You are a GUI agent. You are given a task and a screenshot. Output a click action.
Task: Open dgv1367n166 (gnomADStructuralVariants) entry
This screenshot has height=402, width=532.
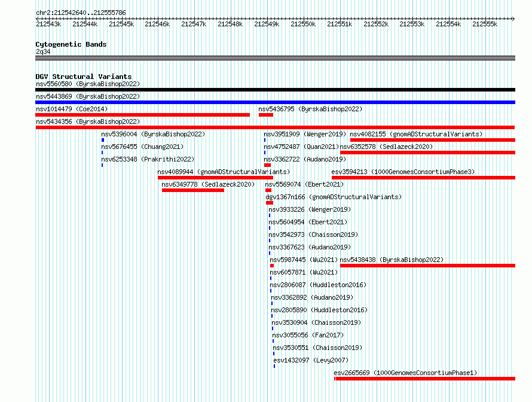point(334,197)
